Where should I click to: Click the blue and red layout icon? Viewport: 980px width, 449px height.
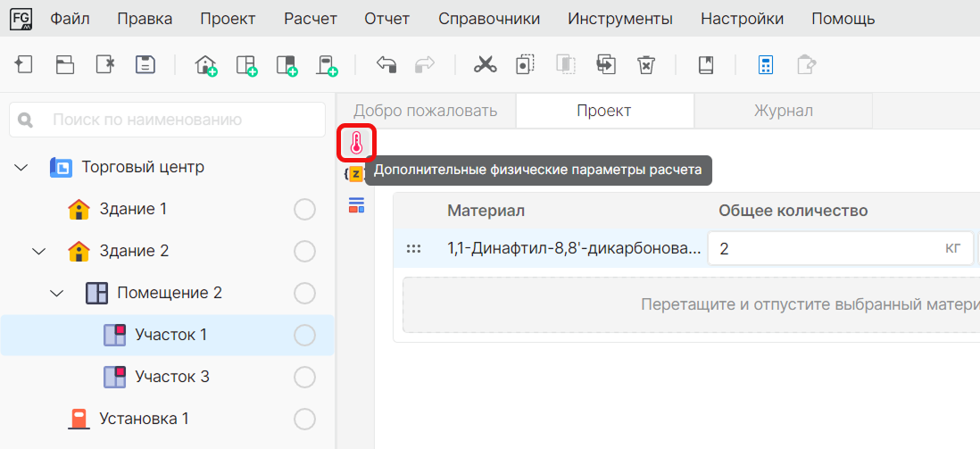tap(356, 204)
